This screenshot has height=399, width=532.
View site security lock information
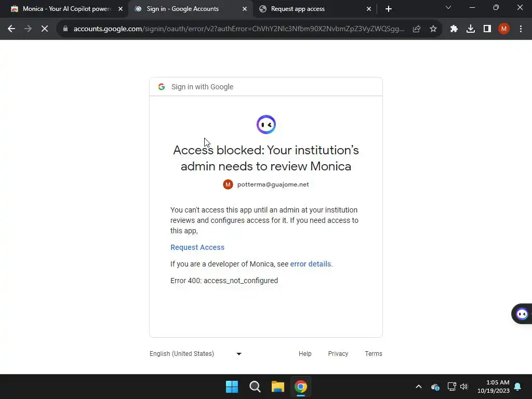(x=65, y=29)
